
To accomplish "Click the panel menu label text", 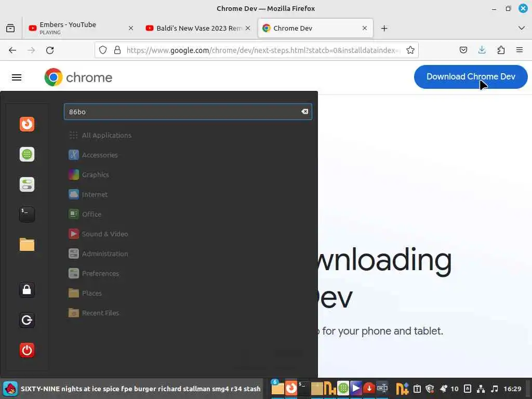I will point(140,389).
